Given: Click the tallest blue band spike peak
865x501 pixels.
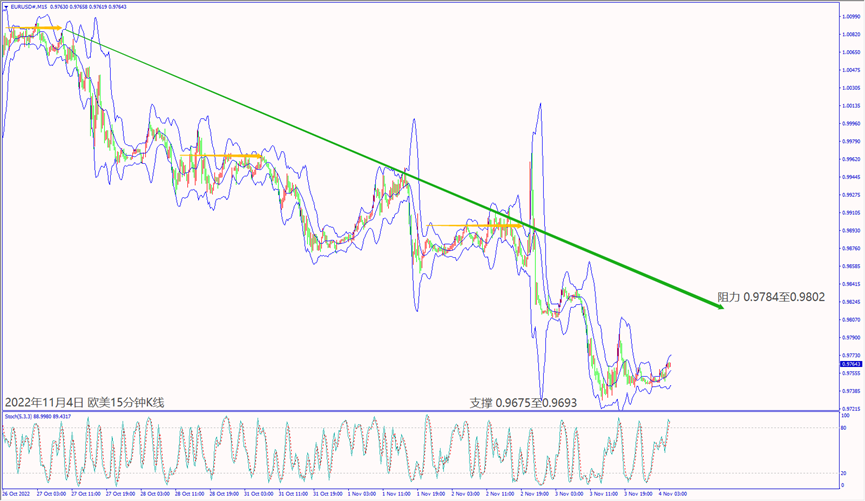Looking at the screenshot, I should click(541, 102).
